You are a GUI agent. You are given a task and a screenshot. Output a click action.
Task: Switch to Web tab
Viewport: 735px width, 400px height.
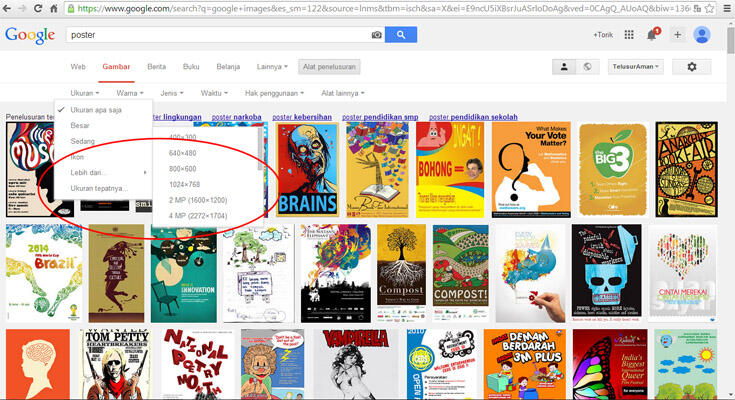[78, 67]
